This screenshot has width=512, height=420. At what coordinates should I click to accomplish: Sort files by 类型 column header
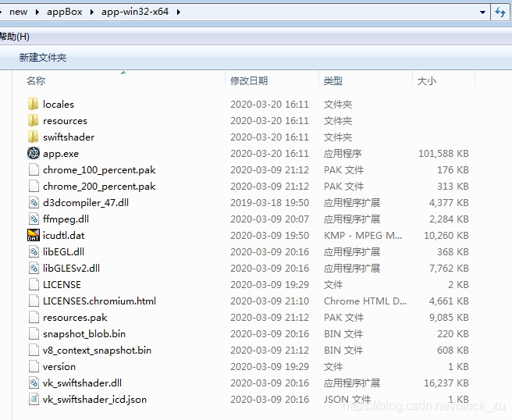tap(333, 80)
